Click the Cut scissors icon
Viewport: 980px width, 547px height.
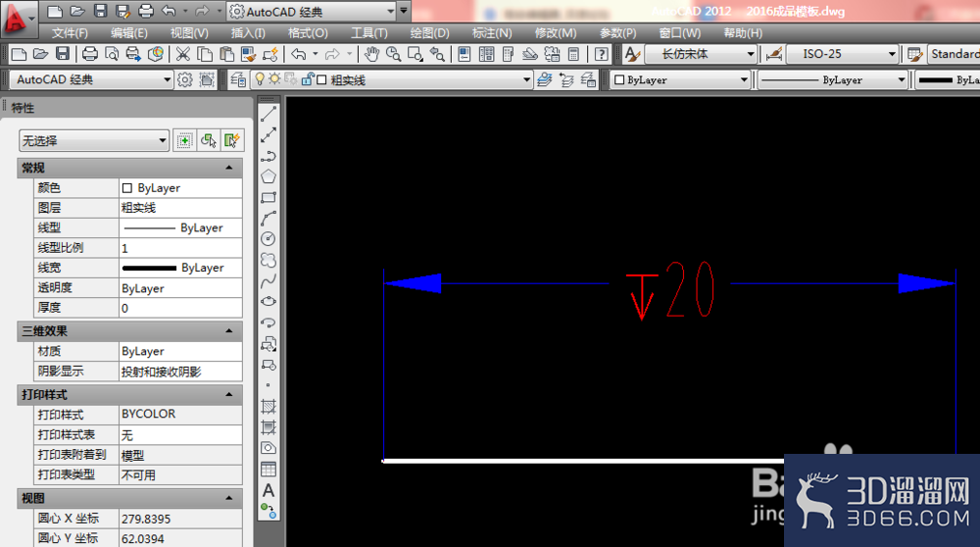(x=182, y=54)
